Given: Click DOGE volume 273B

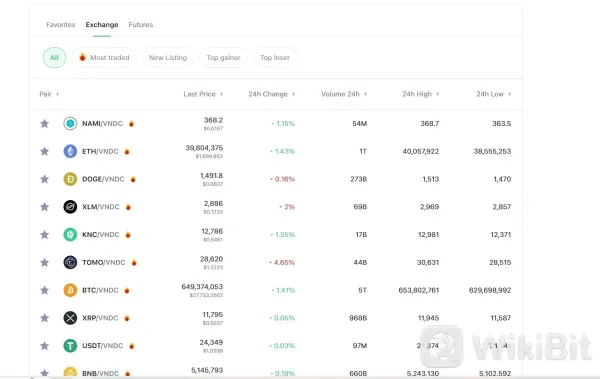Looking at the screenshot, I should (359, 179).
